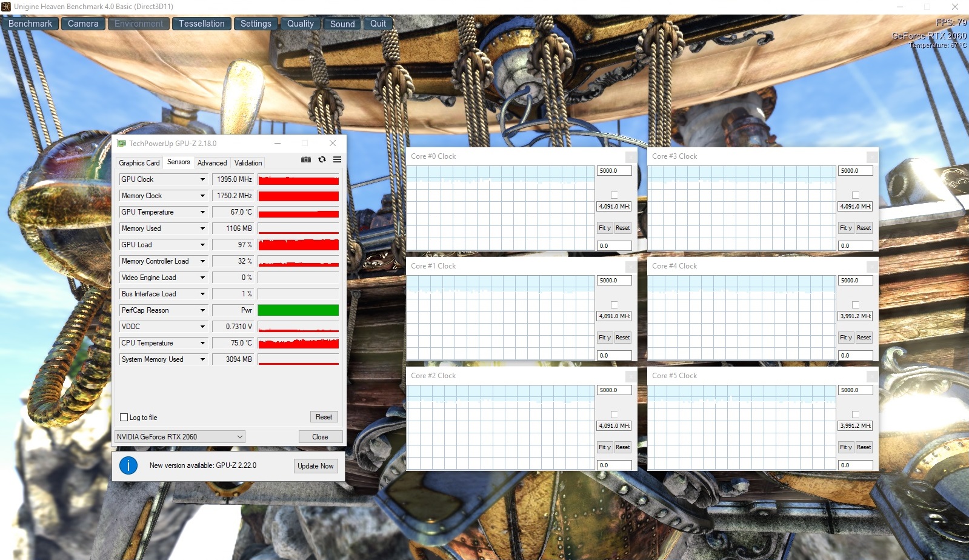Open the Memory Used sensor dropdown
The image size is (969, 560).
click(x=202, y=228)
